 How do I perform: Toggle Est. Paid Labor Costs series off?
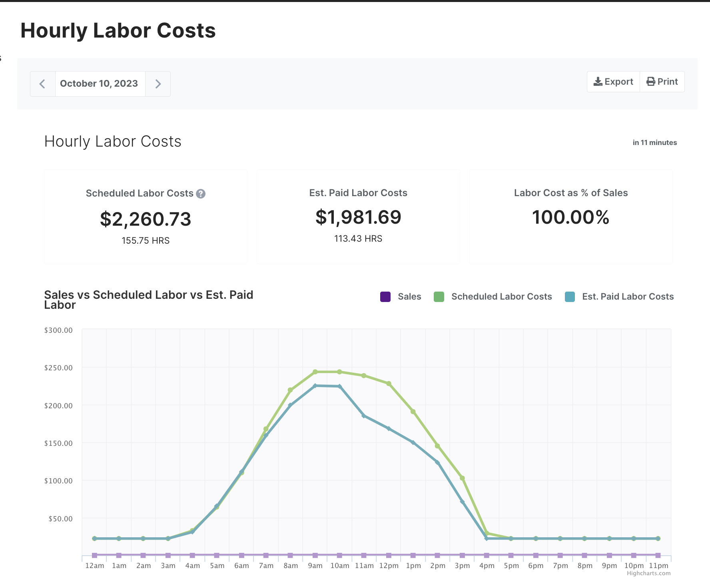[x=628, y=296]
